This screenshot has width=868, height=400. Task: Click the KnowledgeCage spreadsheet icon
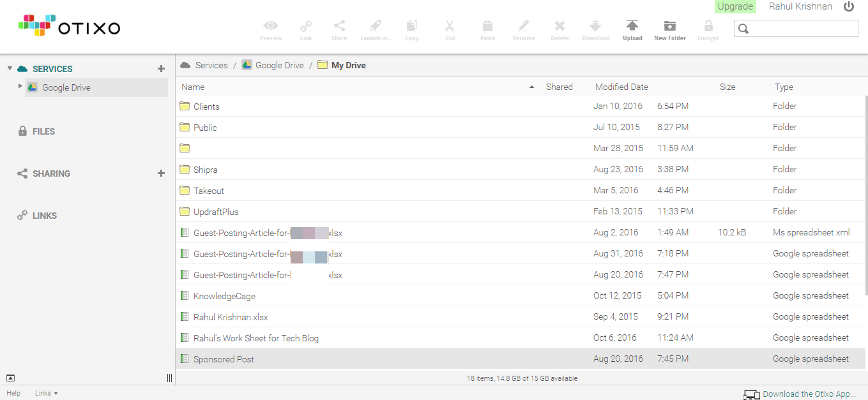pos(185,295)
